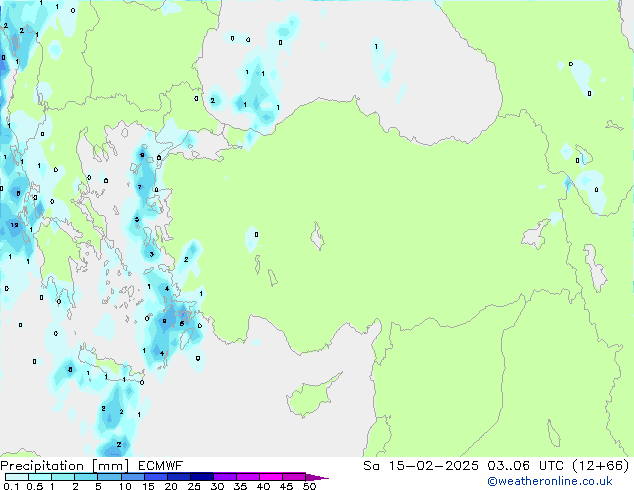Click the "[mm]" unit label
634x490 pixels.
(110, 466)
